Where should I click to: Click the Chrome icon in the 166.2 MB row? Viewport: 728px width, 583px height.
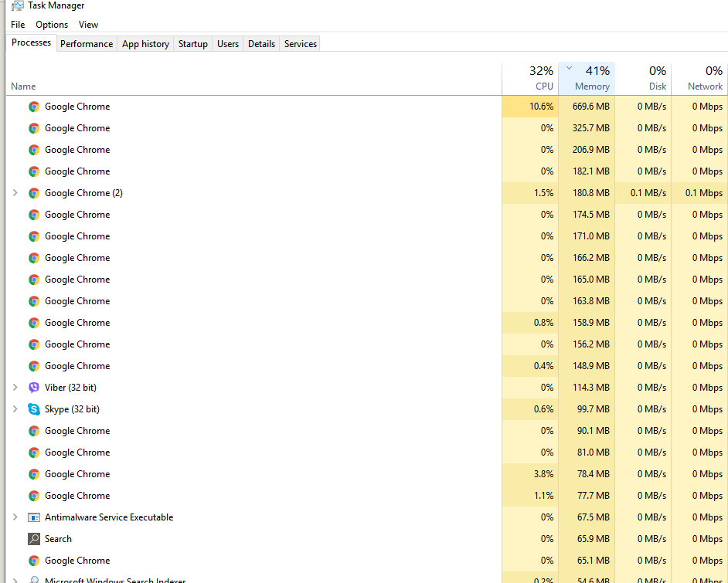coord(33,258)
